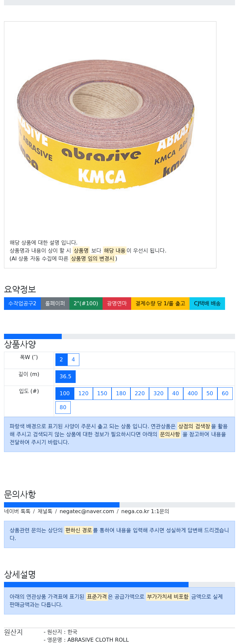Click the CJ택배 배송 tag

207,304
